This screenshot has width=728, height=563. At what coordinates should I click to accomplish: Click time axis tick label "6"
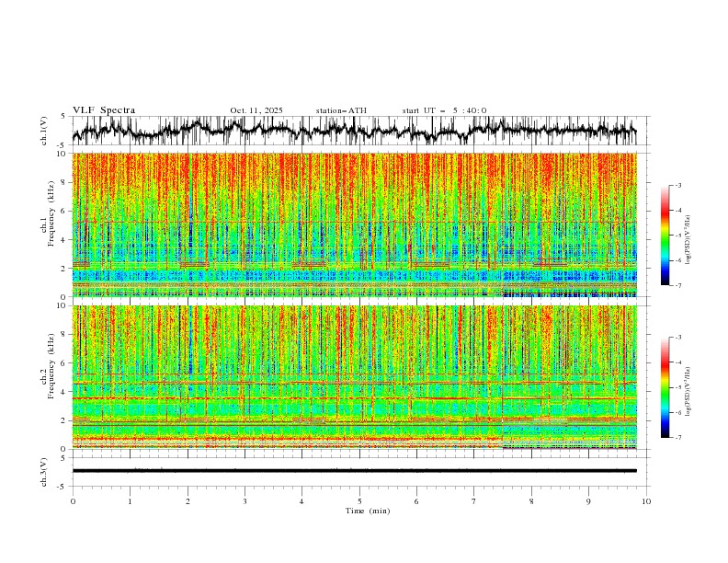click(x=416, y=501)
